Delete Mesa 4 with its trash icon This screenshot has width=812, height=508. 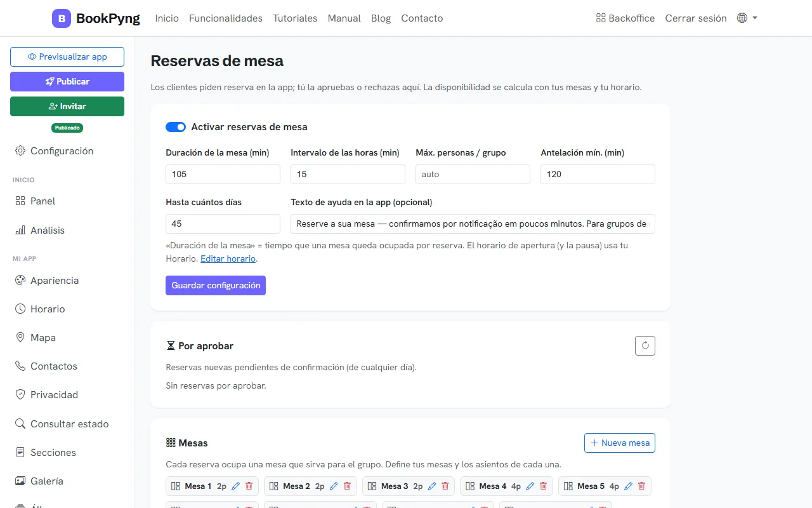tap(543, 486)
